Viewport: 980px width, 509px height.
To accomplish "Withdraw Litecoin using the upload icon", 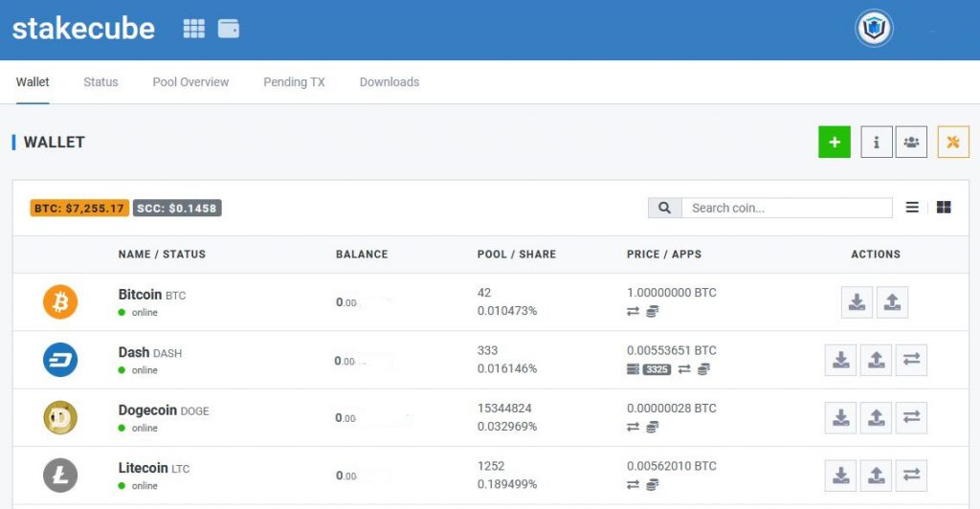I will click(x=877, y=476).
